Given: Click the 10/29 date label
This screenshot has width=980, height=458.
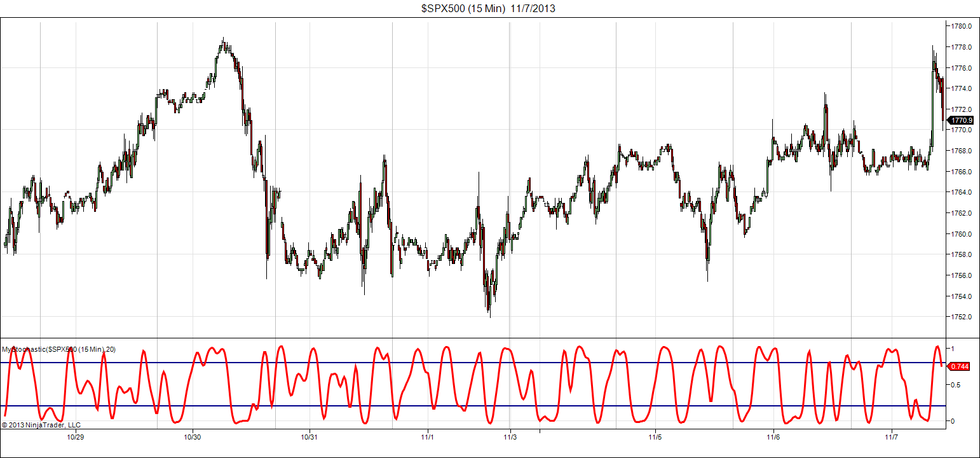Looking at the screenshot, I should pyautogui.click(x=76, y=437).
